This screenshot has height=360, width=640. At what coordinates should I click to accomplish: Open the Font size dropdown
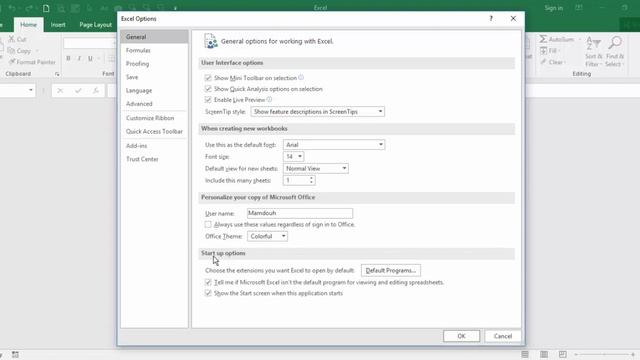(293, 156)
